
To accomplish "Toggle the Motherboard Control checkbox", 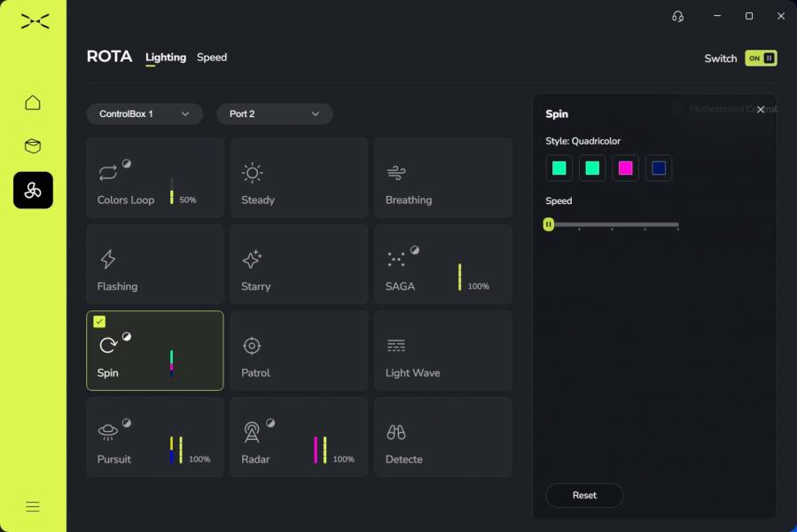I will [x=677, y=109].
